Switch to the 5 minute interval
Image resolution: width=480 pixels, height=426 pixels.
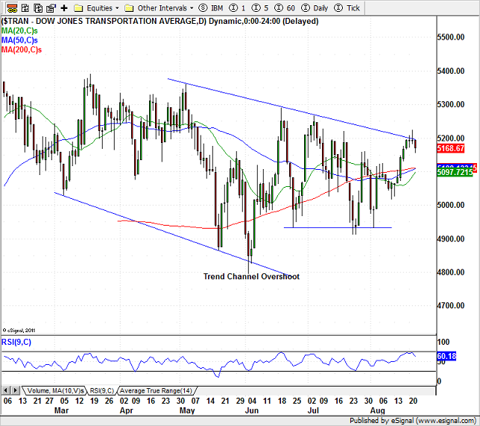pyautogui.click(x=260, y=8)
